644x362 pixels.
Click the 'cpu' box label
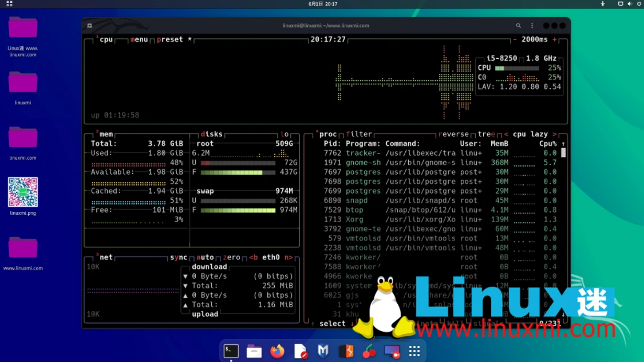[x=106, y=40]
